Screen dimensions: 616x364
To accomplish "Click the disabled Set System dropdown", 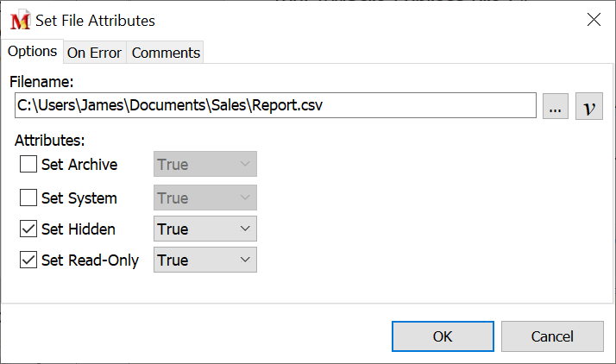I will tap(204, 198).
